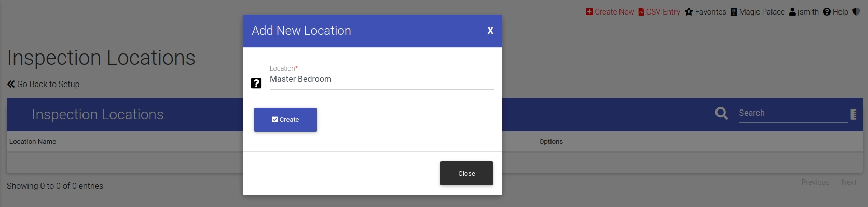Viewport: 868px width, 207px height.
Task: Close dialog with the X button
Action: click(x=490, y=31)
